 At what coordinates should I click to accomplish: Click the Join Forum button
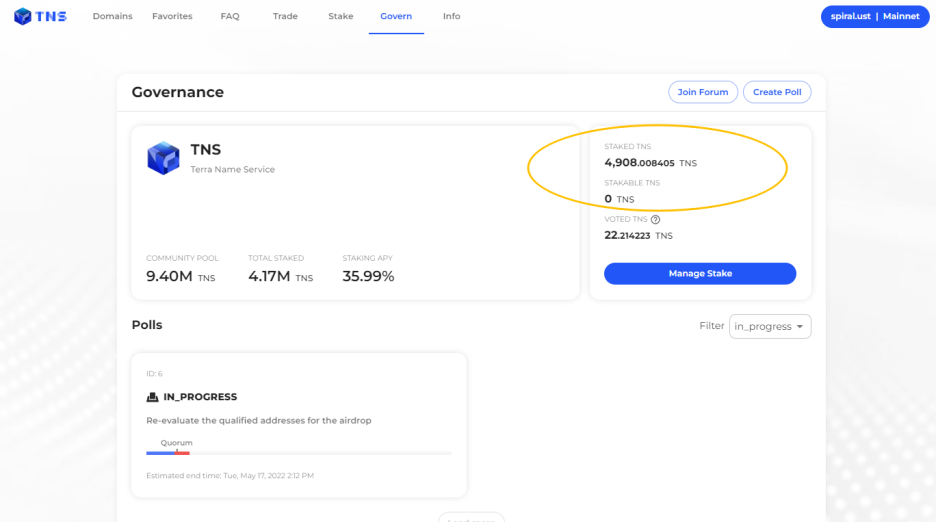tap(703, 92)
